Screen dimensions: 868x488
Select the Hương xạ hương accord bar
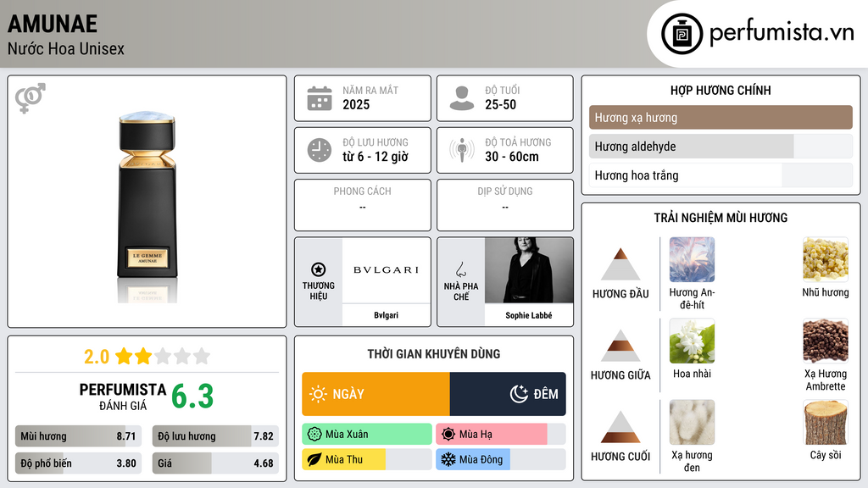pos(721,117)
